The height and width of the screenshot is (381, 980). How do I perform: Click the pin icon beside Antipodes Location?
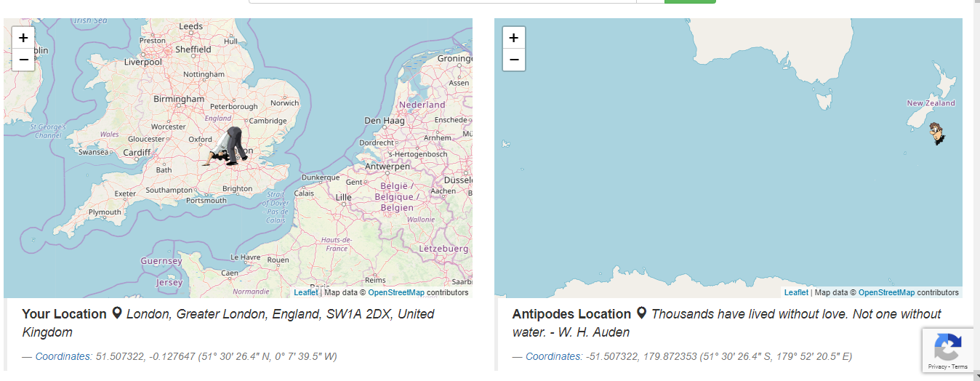click(x=641, y=313)
